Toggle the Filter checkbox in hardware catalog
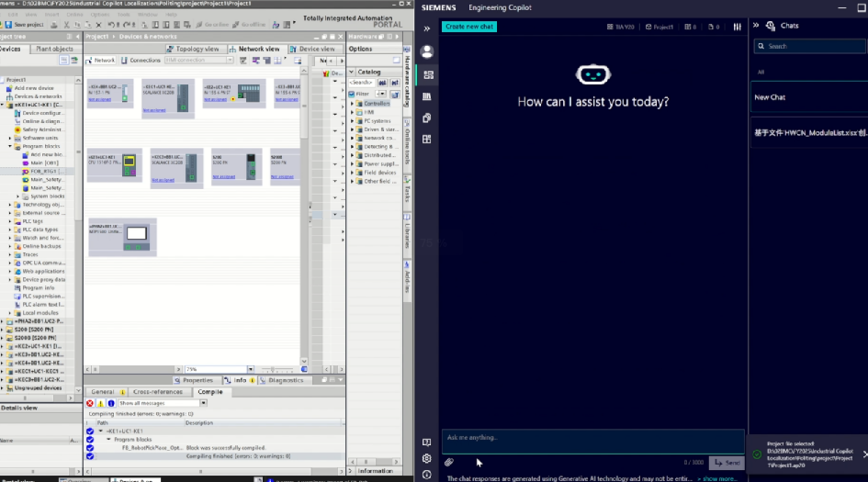The image size is (868, 482). pyautogui.click(x=354, y=94)
